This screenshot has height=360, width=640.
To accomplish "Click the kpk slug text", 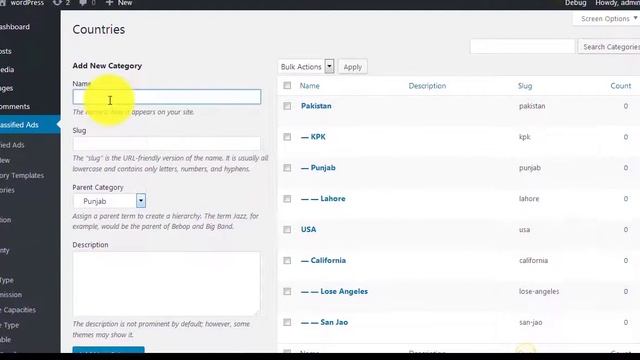I will 524,137.
